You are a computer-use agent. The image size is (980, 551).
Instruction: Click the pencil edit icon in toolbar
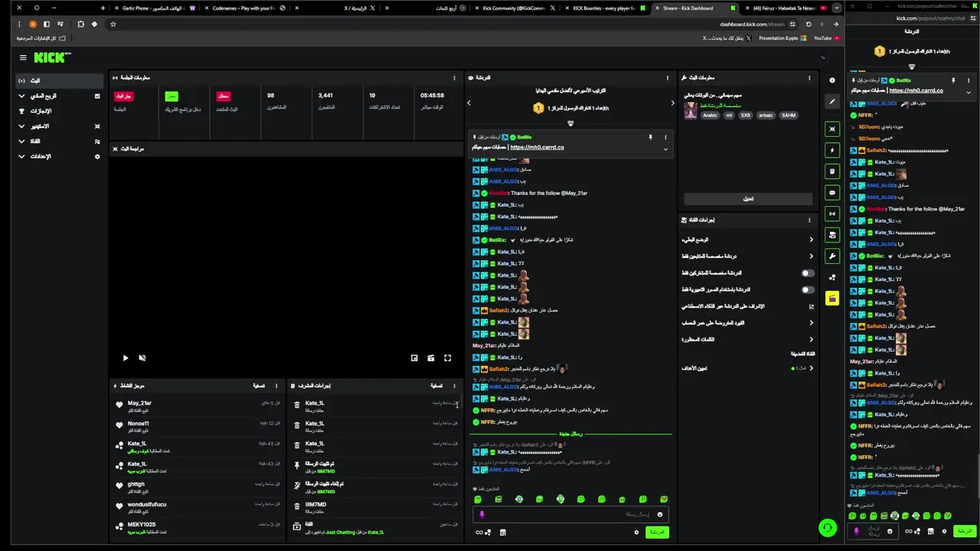click(832, 101)
